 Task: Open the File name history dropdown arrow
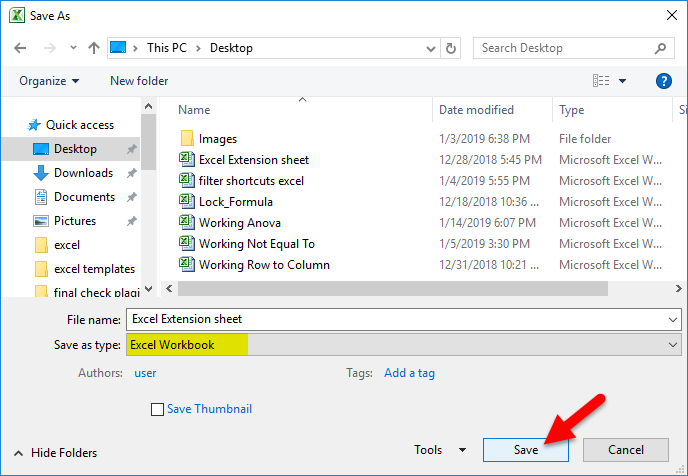tap(672, 319)
